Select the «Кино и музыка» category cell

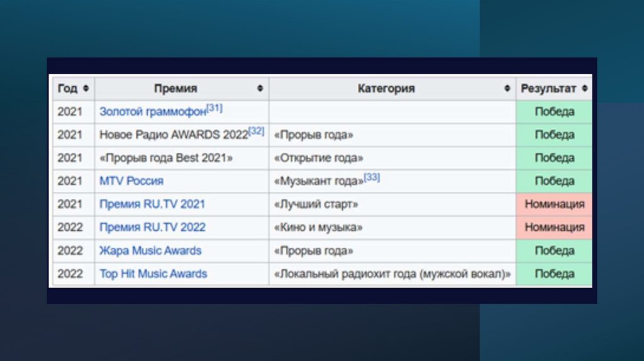392,227
